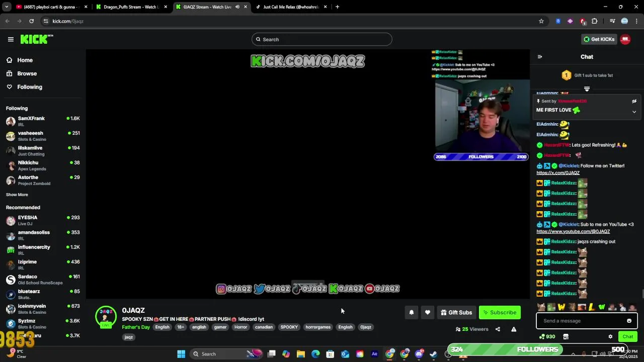Image resolution: width=644 pixels, height=362 pixels.
Task: Open vasheeesh's channel
Action: 43,136
